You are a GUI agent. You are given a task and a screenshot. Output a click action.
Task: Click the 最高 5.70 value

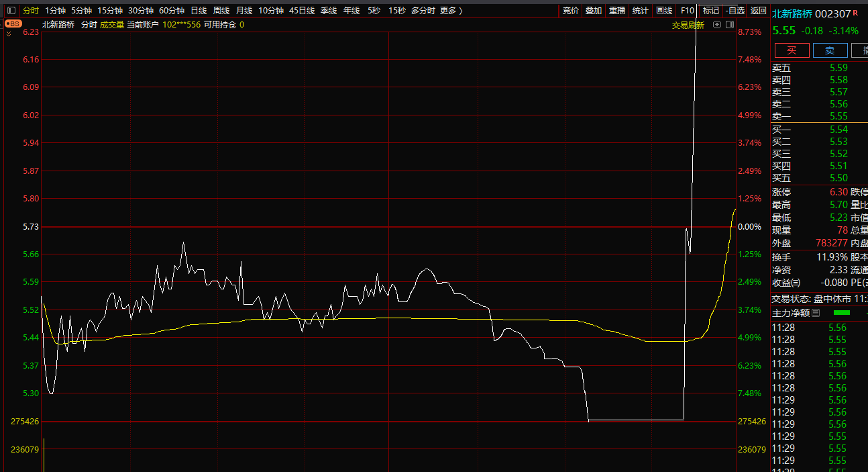click(838, 205)
